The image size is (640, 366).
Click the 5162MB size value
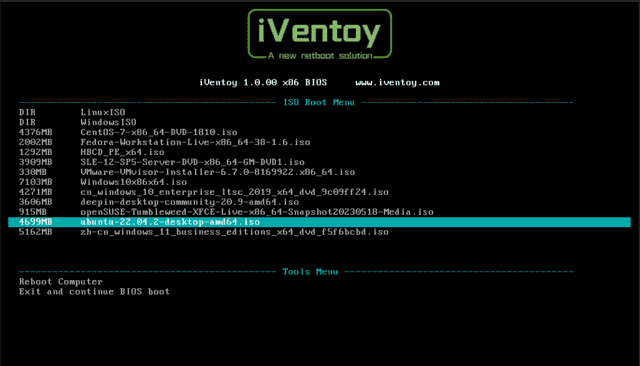pos(36,232)
